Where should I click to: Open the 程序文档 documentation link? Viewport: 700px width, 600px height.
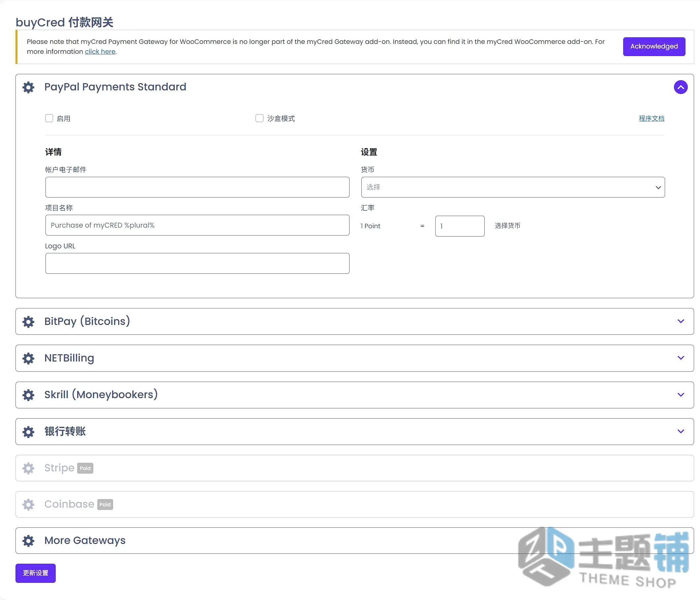pyautogui.click(x=651, y=118)
